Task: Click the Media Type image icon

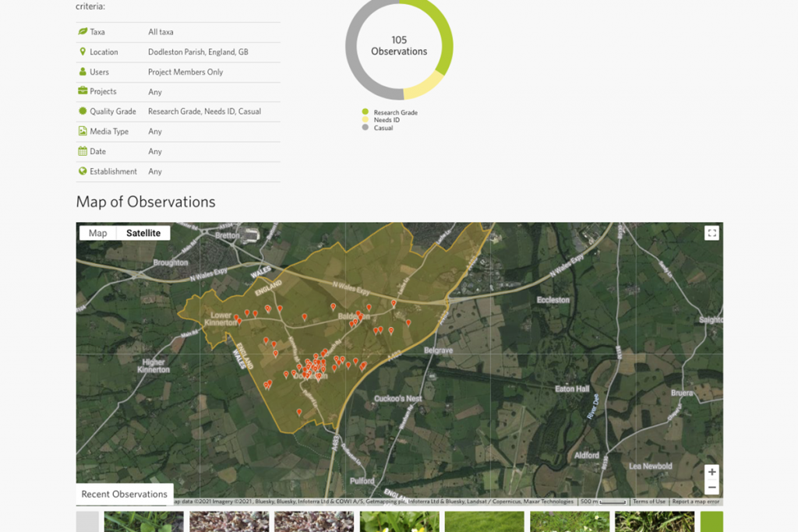Action: pyautogui.click(x=83, y=132)
